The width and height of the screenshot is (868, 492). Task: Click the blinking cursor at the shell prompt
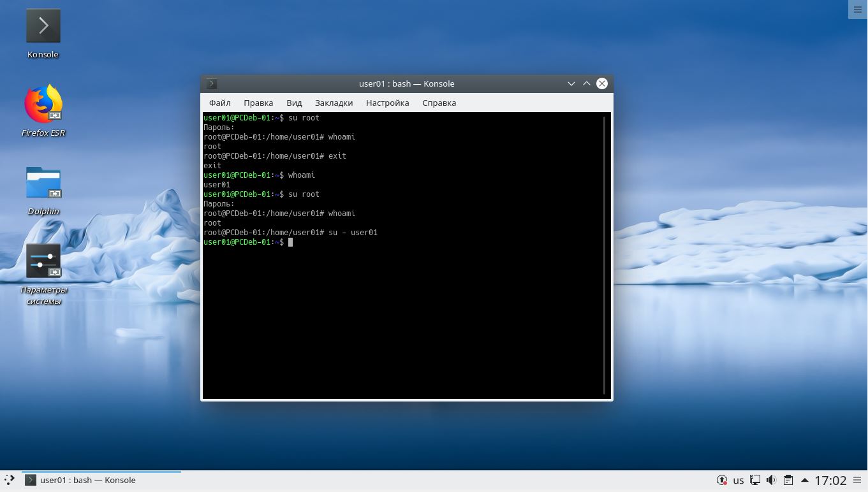pyautogui.click(x=291, y=242)
